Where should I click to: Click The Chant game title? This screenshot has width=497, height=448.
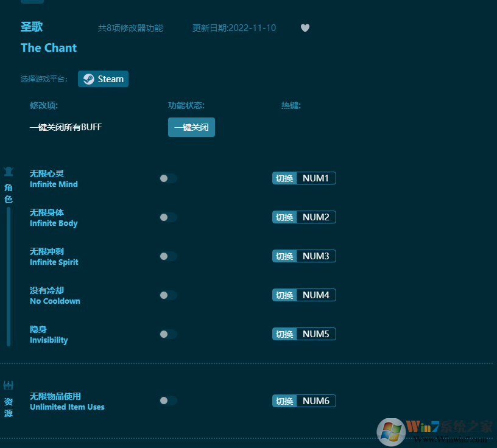pyautogui.click(x=49, y=47)
